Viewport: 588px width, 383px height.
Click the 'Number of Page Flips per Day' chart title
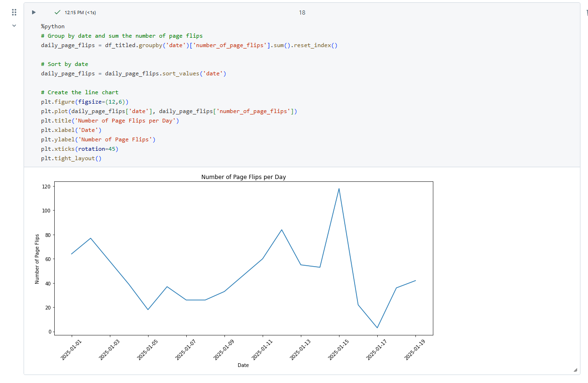coord(243,177)
